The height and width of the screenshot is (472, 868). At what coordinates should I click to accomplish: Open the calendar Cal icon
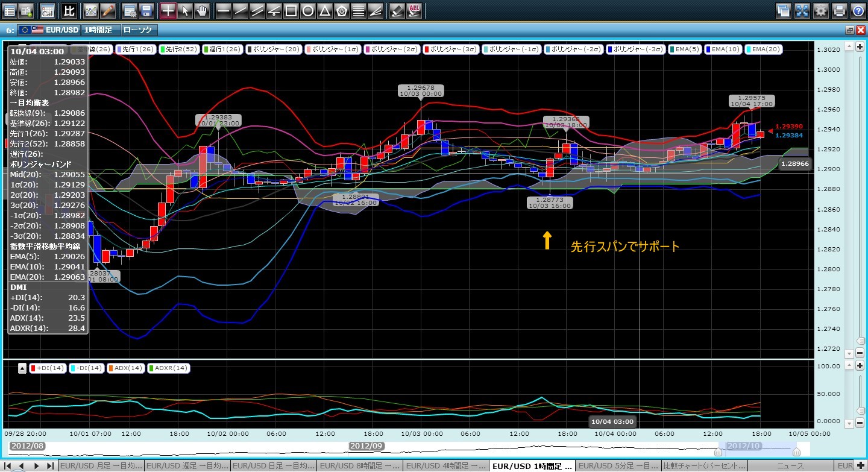[47, 10]
